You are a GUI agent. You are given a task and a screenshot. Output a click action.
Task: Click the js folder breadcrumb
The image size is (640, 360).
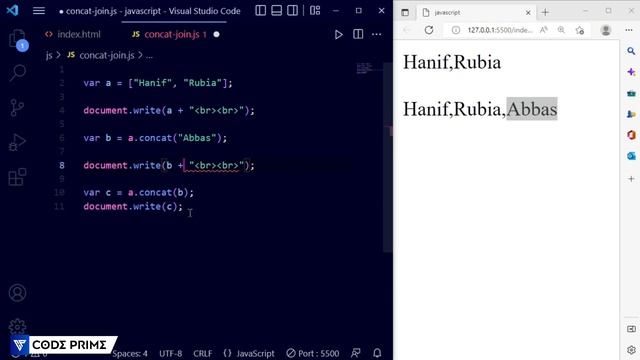(x=49, y=55)
